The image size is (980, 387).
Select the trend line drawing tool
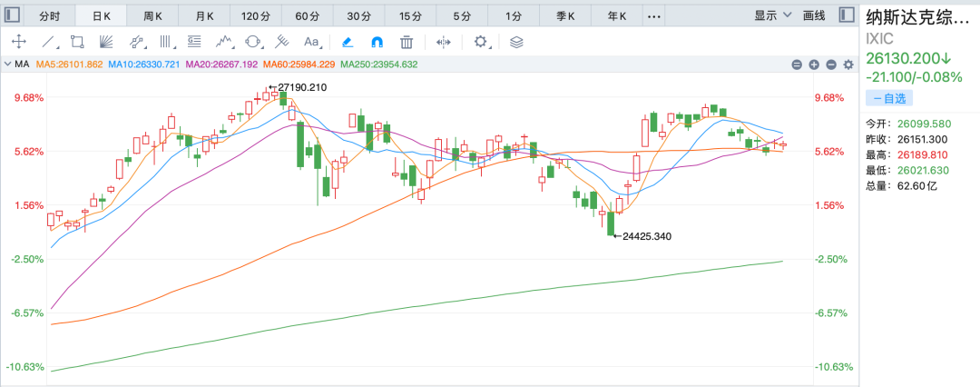tap(48, 43)
